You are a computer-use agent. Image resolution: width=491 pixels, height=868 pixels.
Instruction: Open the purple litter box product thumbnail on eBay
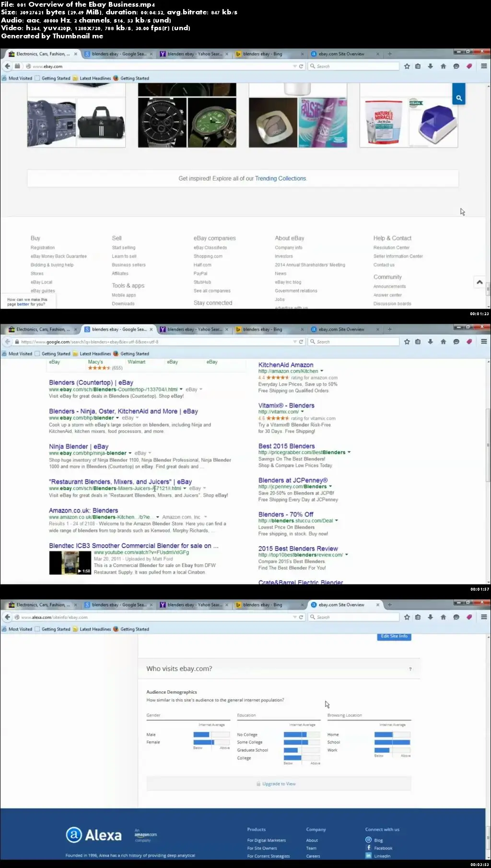point(433,122)
